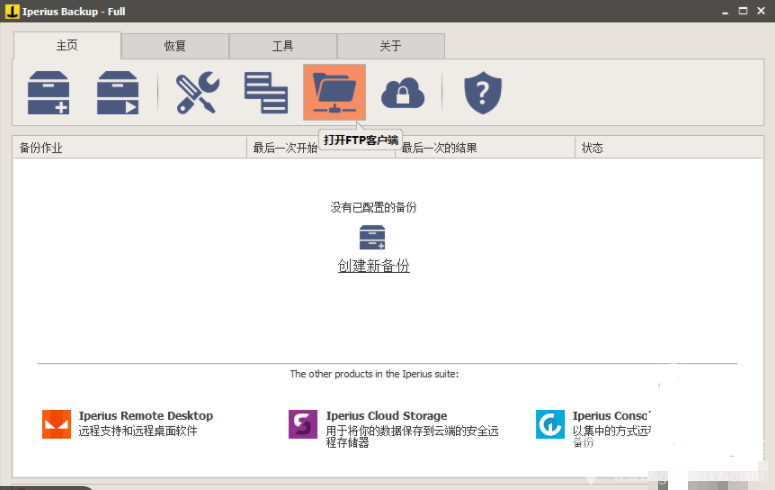The height and width of the screenshot is (490, 775).
Task: Open the reports list toolbar icon
Action: point(266,92)
